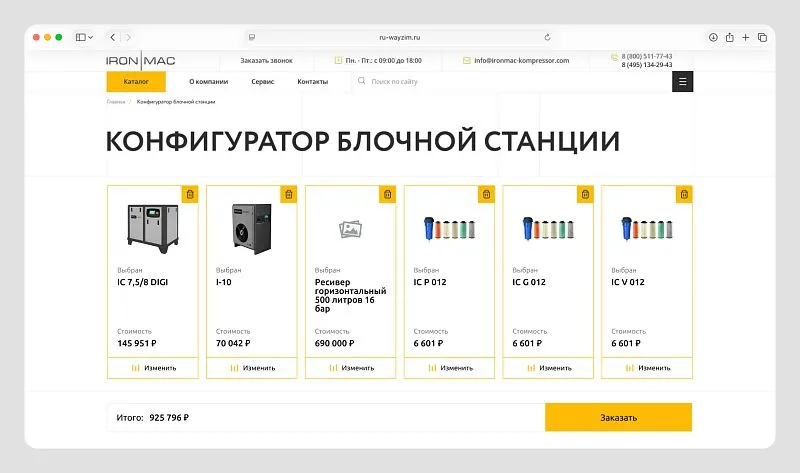Click trash icon on the IC V 012 card
This screenshot has height=473, width=800.
(684, 194)
